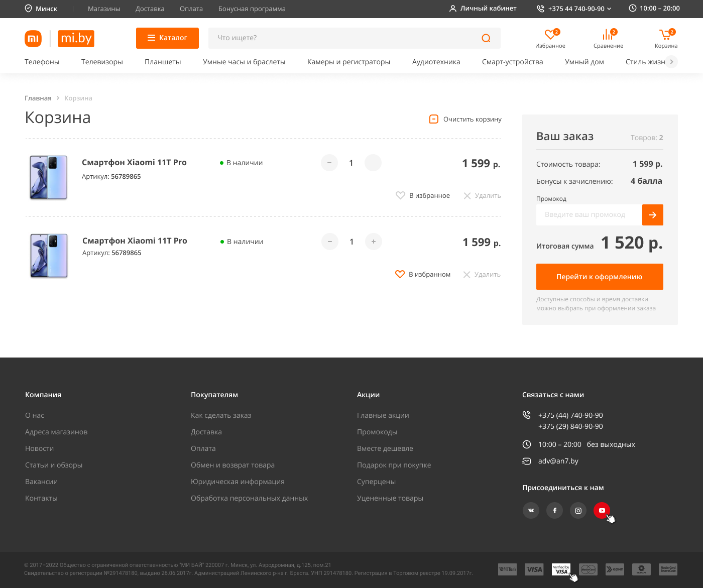Click the Mi logo

coord(33,39)
